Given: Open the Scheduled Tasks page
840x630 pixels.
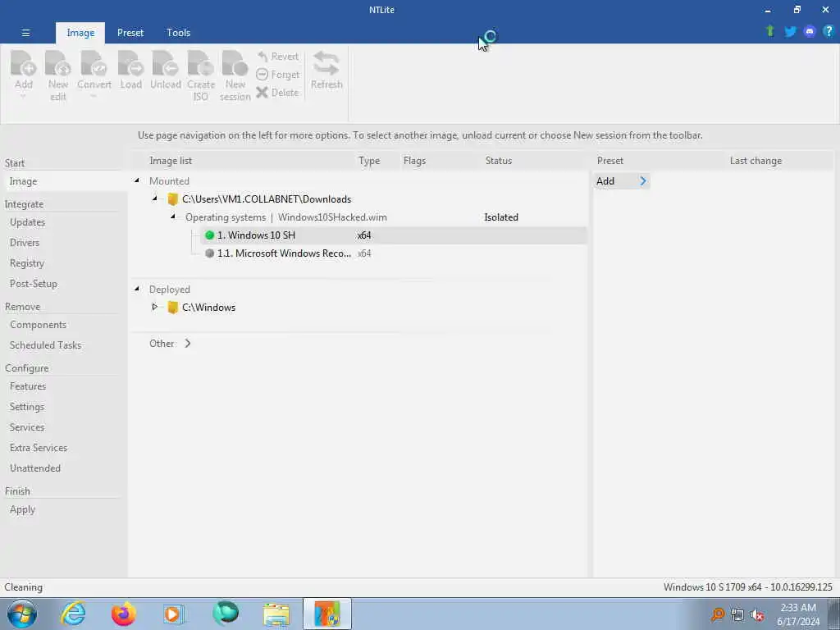Looking at the screenshot, I should pyautogui.click(x=46, y=345).
